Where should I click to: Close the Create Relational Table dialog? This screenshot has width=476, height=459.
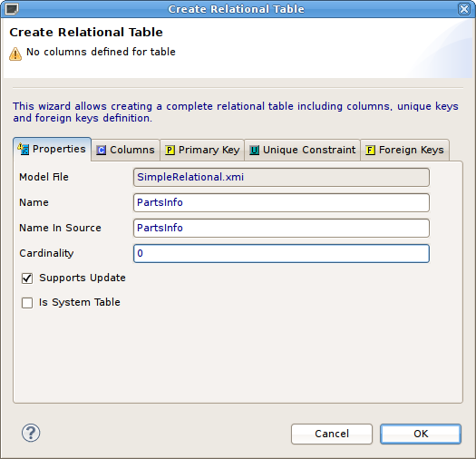tap(464, 9)
